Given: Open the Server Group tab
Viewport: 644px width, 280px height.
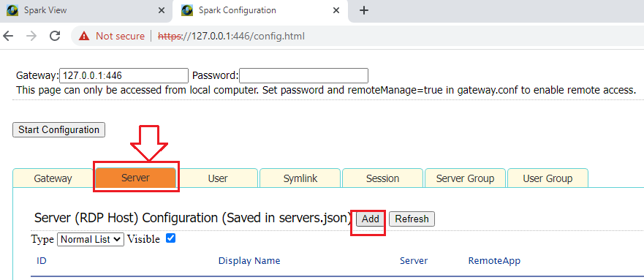Looking at the screenshot, I should [x=466, y=178].
